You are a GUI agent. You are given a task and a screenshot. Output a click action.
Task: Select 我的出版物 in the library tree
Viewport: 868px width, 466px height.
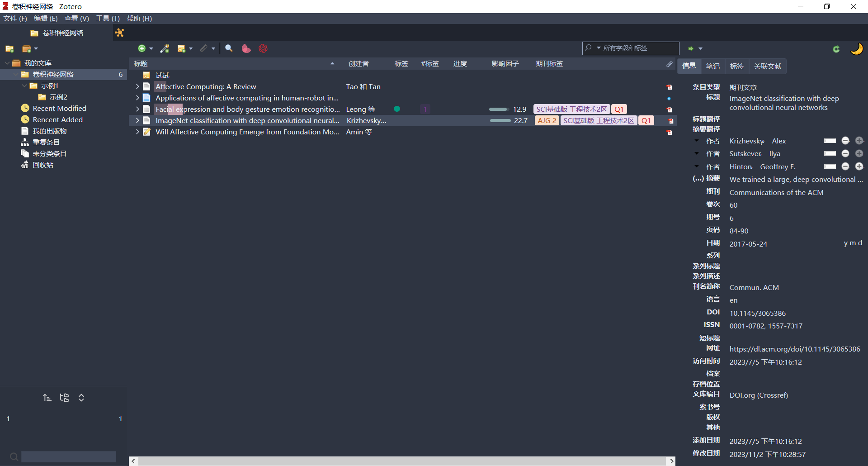[x=49, y=131]
